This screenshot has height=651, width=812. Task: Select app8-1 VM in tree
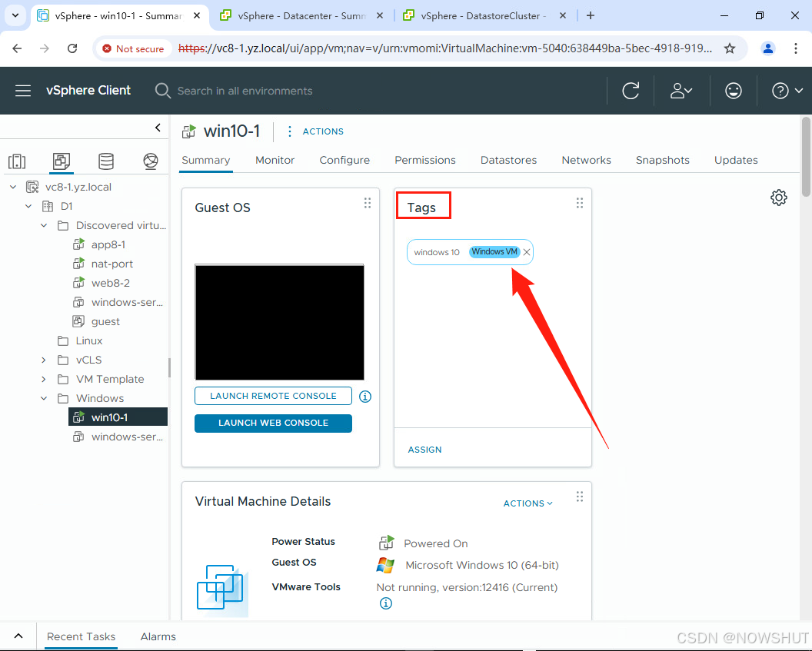pos(108,244)
